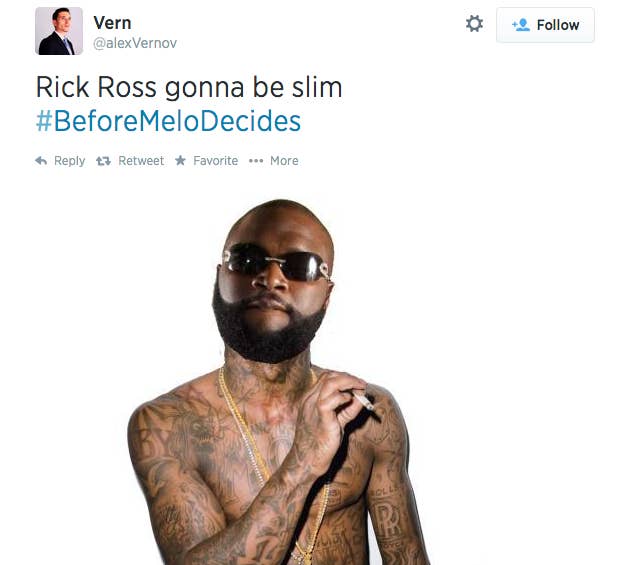
Task: Open the @alexVernov handle link
Action: [135, 43]
